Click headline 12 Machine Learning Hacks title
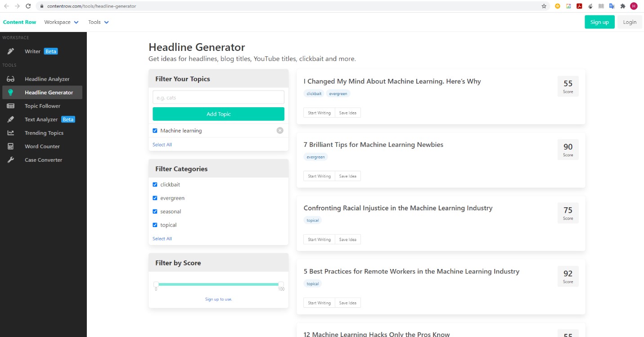This screenshot has width=644, height=337. coord(377,334)
